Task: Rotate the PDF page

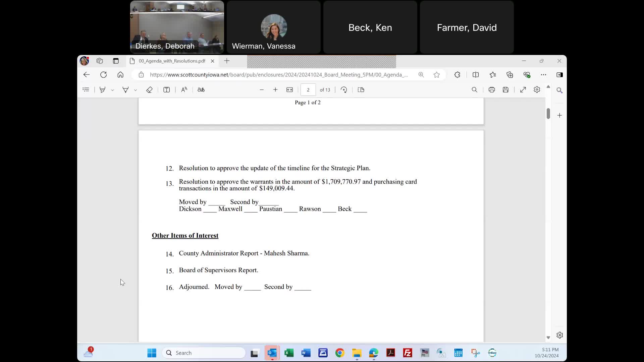Action: point(344,90)
